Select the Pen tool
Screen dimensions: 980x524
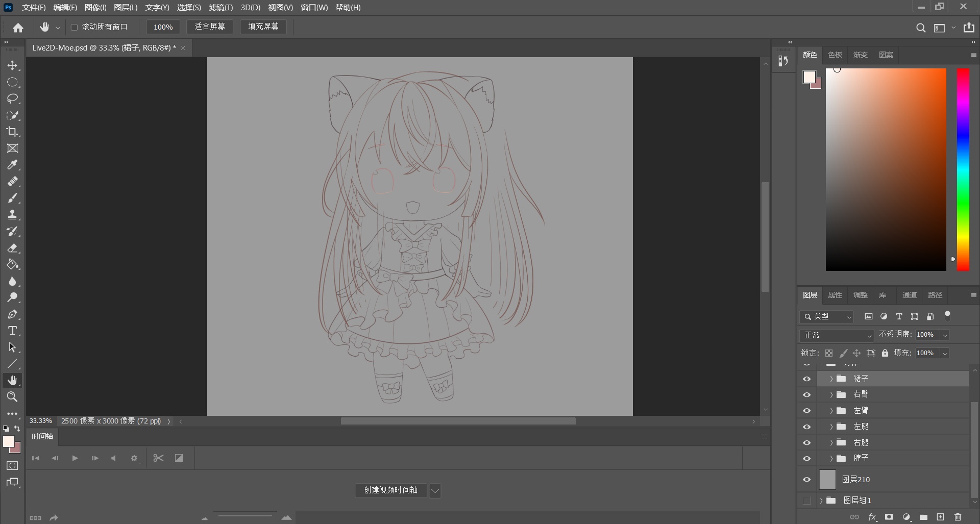tap(12, 314)
